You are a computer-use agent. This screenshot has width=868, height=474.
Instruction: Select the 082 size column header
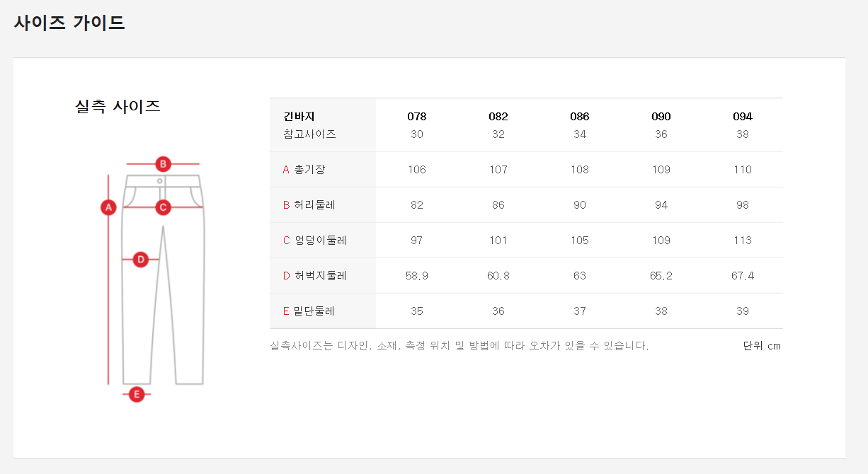click(498, 117)
